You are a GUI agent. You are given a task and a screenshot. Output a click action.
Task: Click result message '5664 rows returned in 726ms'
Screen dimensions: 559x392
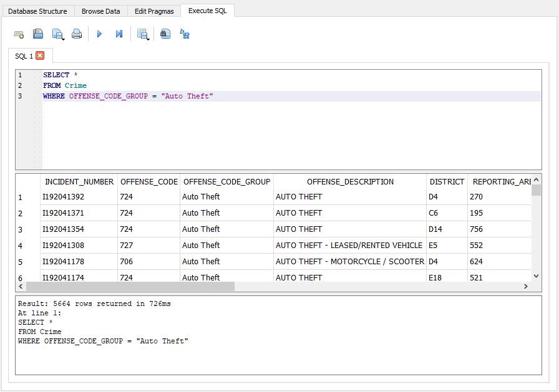112,304
